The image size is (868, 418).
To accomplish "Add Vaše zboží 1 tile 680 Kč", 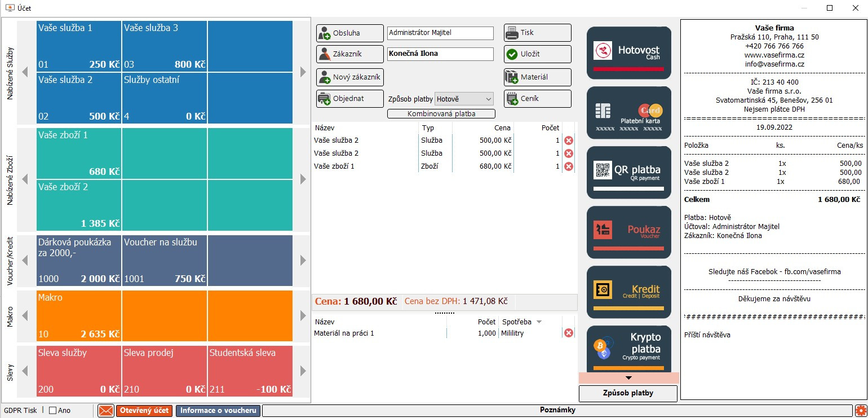I will click(79, 153).
